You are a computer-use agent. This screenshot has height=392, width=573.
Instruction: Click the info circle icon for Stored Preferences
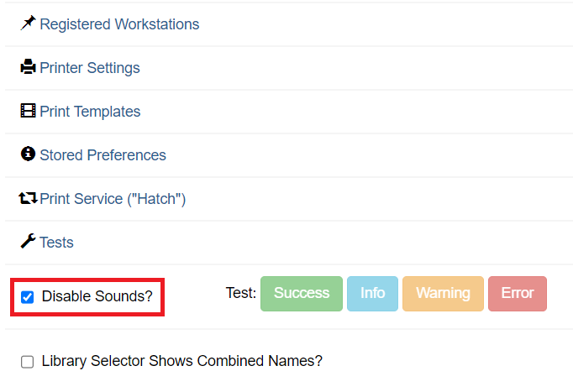pyautogui.click(x=28, y=154)
